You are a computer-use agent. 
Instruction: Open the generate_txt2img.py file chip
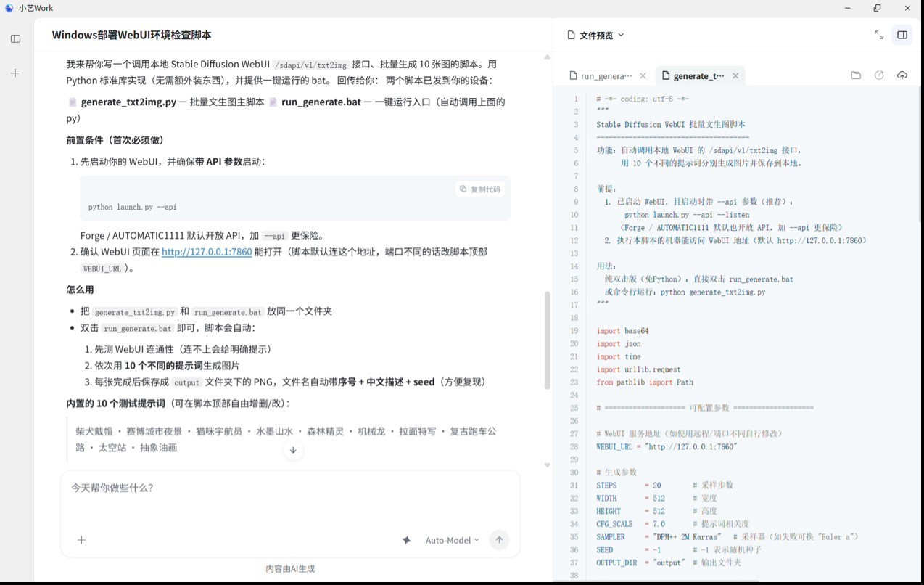click(x=122, y=102)
